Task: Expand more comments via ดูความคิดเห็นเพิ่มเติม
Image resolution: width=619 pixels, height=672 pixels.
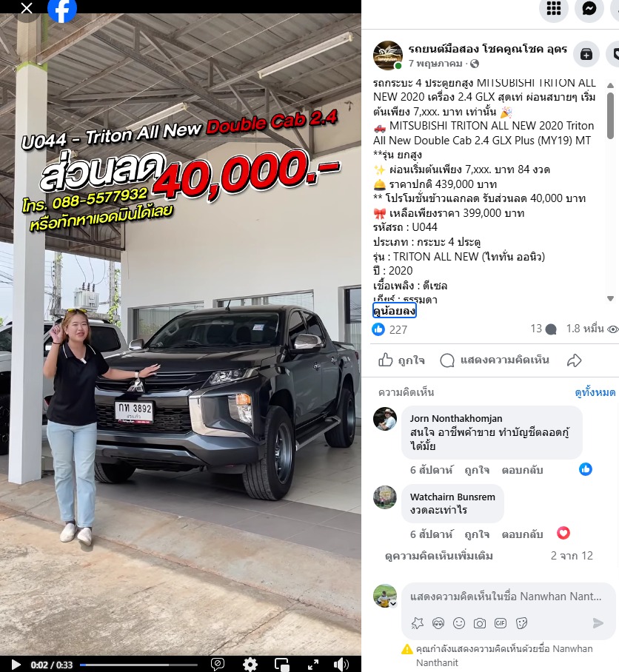Action: tap(438, 556)
